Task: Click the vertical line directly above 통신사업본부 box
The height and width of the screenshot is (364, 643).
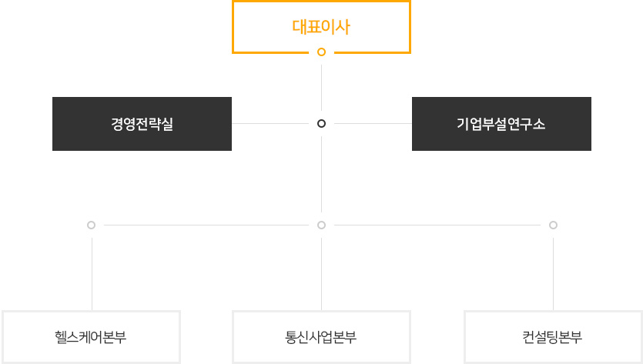Action: pyautogui.click(x=322, y=274)
